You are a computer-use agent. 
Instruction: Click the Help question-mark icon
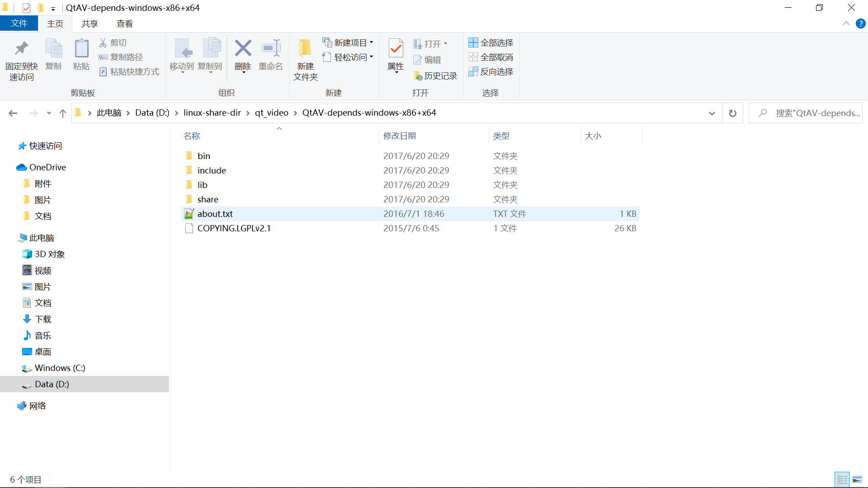click(860, 24)
